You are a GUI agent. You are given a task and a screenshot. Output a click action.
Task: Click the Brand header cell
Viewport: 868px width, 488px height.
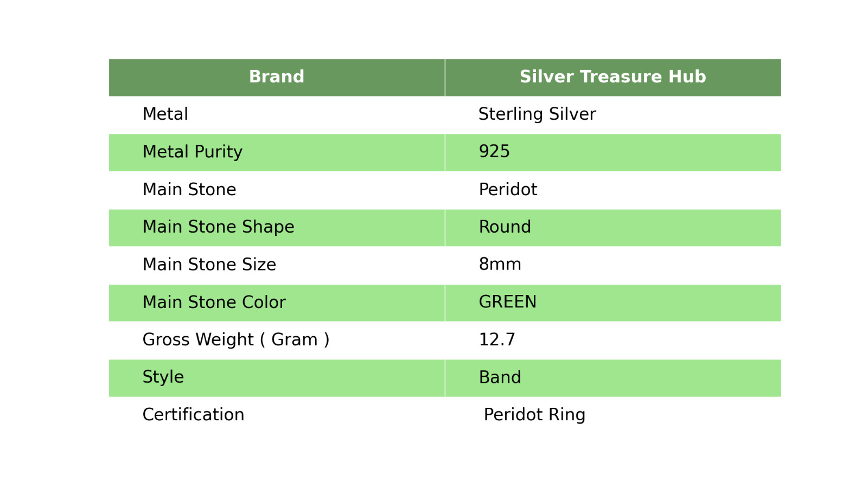coord(277,77)
